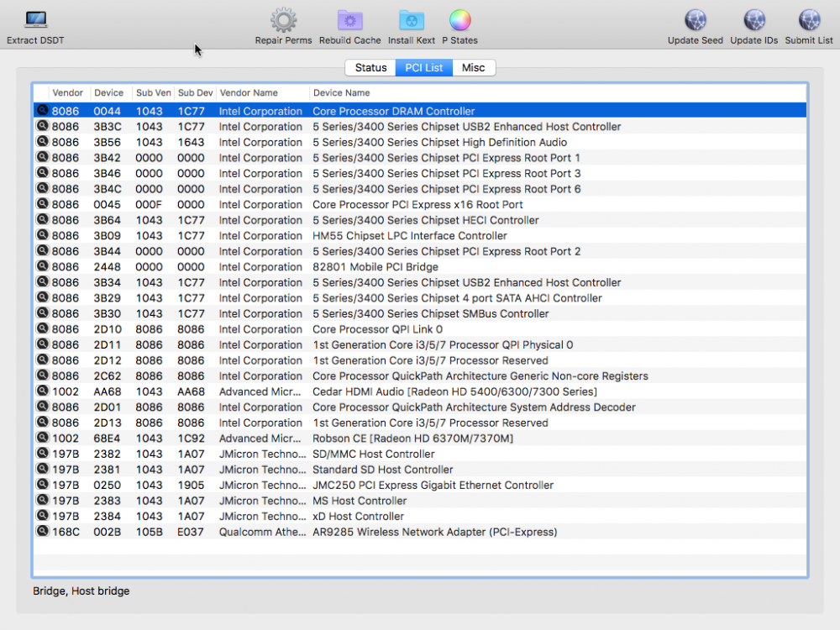Click search icon for AR9285 Wireless Adapter row
The width and height of the screenshot is (840, 630).
42,531
